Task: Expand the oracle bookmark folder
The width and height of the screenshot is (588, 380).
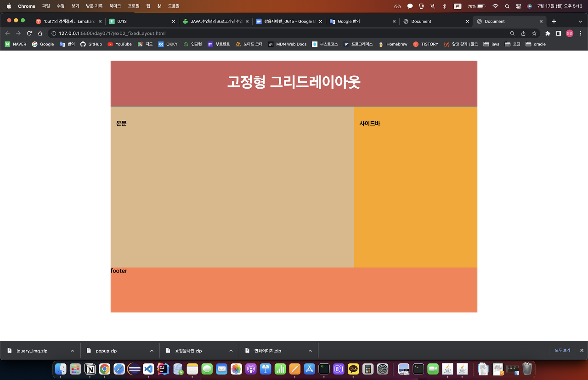Action: point(536,44)
